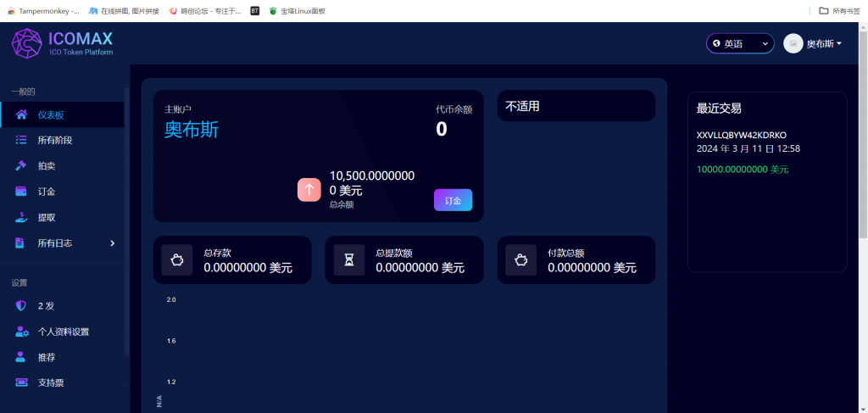This screenshot has height=413, width=868.
Task: Click the ticket icon beside 支持票
Action: 21,382
